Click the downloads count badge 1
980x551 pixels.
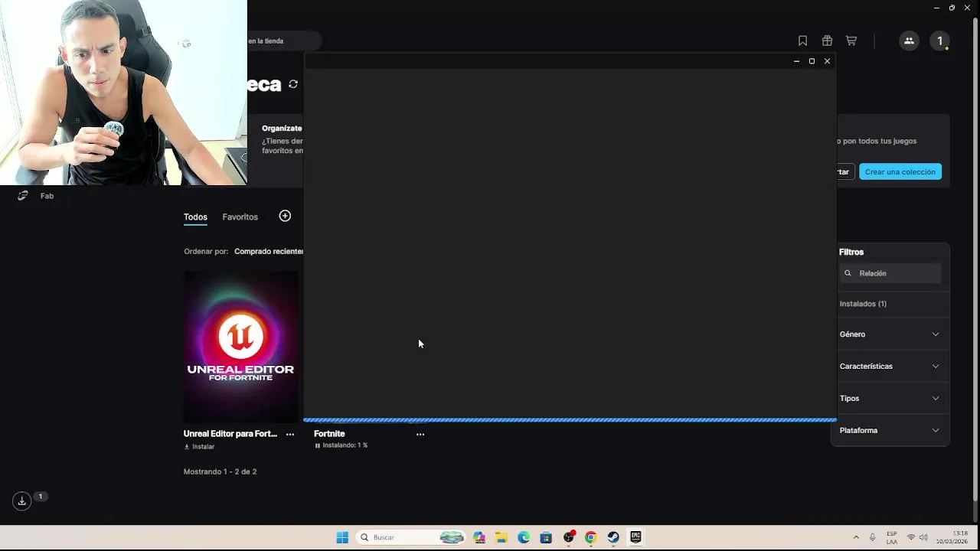point(41,497)
